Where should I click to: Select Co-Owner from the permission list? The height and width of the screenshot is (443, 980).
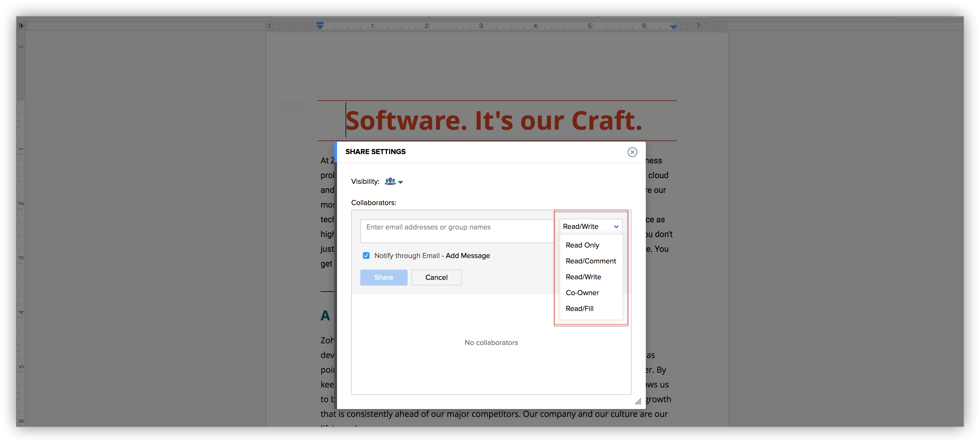point(582,293)
